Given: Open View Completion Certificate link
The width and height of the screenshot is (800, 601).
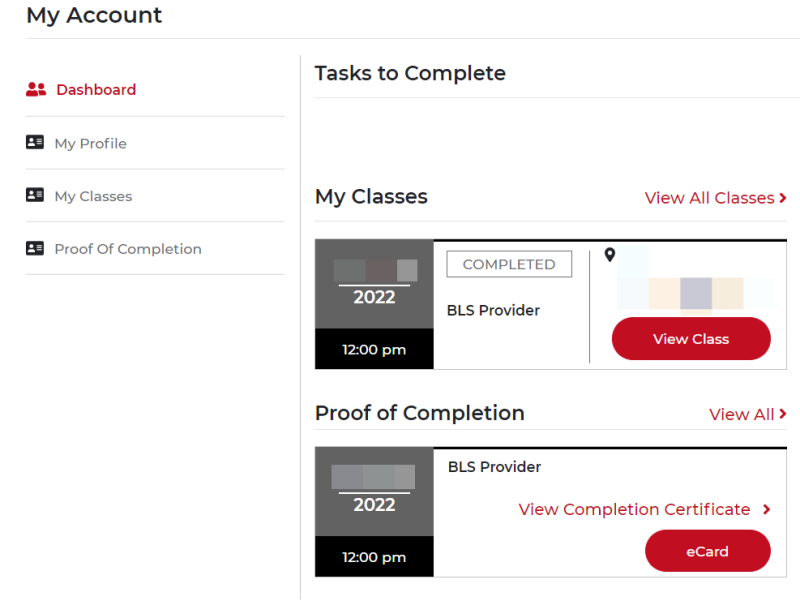Looking at the screenshot, I should [634, 509].
